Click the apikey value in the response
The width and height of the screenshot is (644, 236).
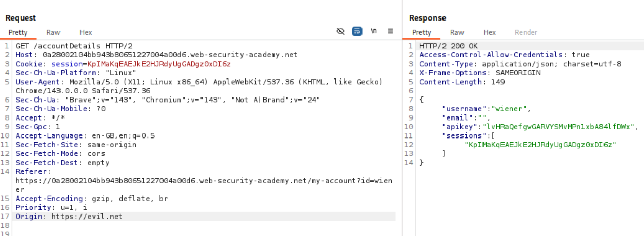tap(557, 127)
